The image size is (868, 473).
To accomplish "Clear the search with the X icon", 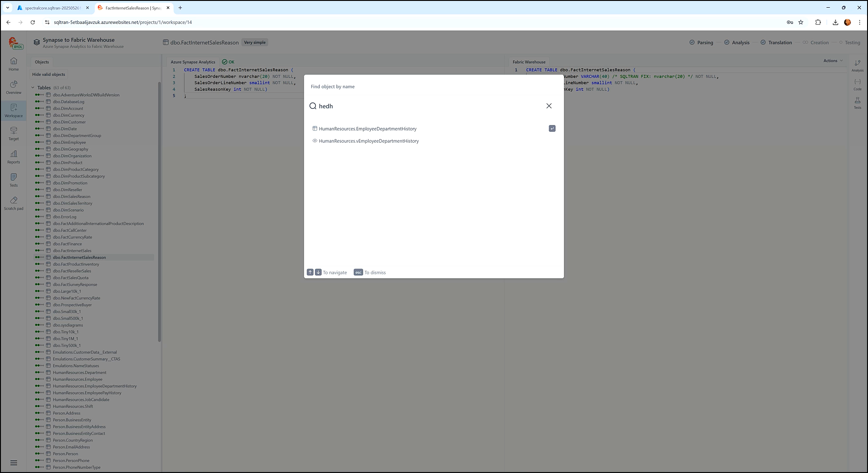I will pyautogui.click(x=549, y=106).
